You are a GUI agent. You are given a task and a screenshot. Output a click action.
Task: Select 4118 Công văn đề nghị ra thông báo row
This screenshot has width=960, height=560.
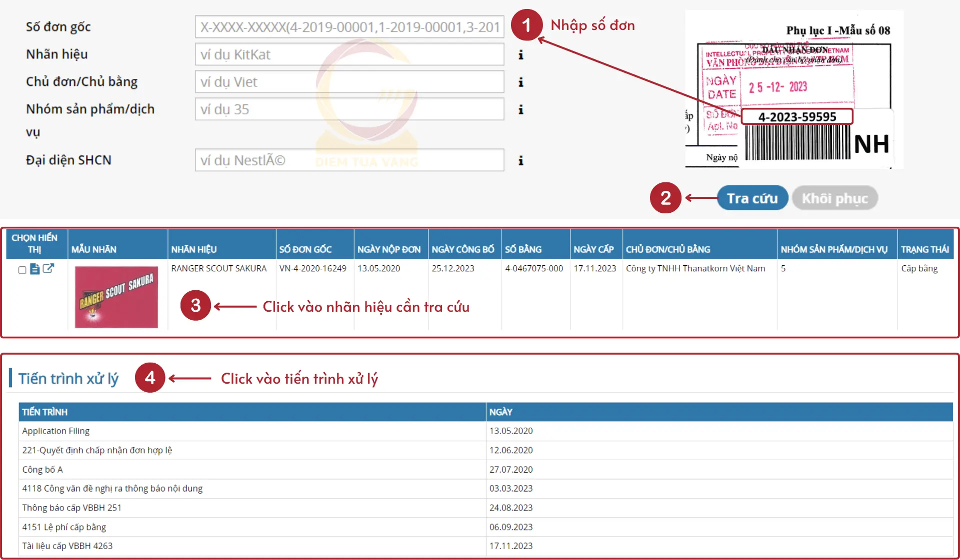[485, 489]
